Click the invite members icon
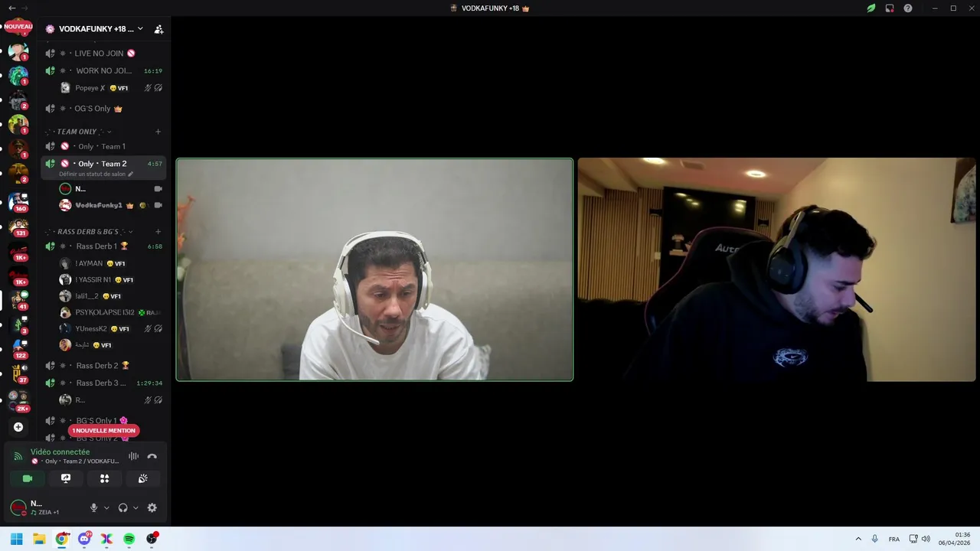 coord(158,29)
